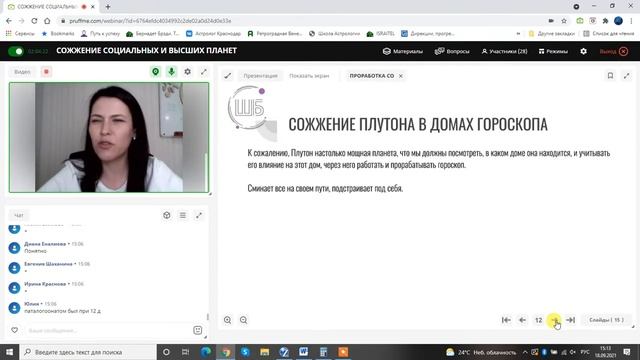Open webinar settings gear in the header

tap(584, 51)
